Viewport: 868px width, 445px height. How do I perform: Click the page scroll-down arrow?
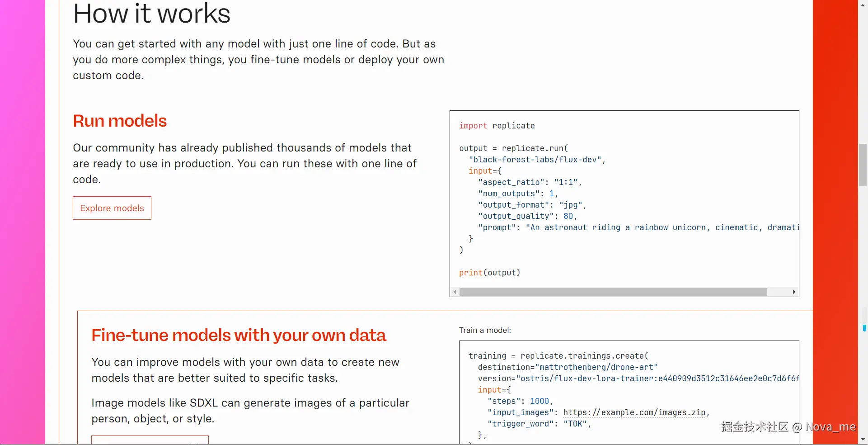(863, 439)
